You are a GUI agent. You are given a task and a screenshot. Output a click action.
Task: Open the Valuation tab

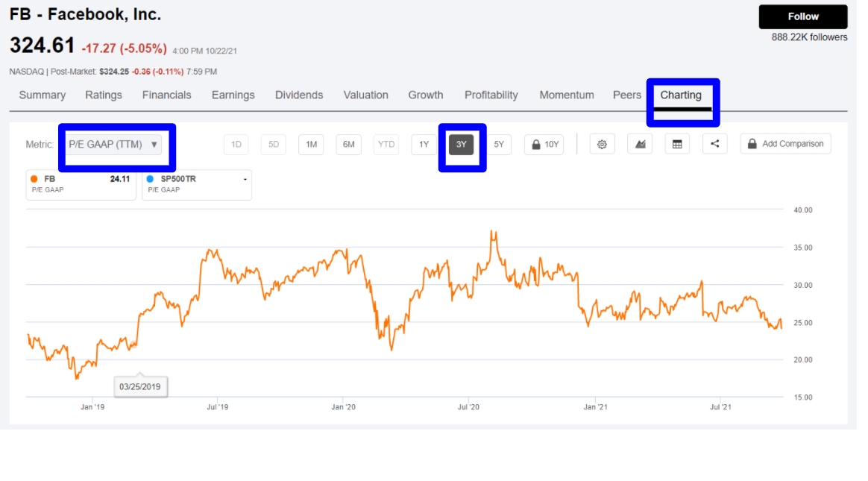[x=365, y=95]
